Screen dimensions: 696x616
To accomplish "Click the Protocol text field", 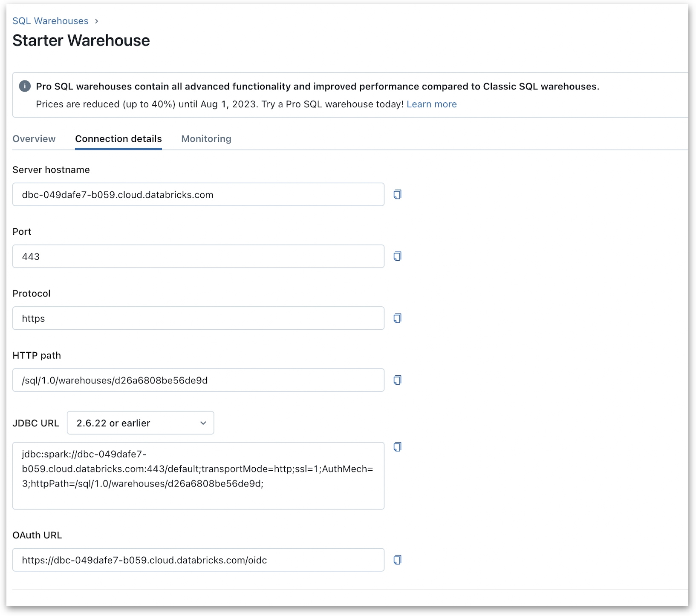I will pos(198,318).
